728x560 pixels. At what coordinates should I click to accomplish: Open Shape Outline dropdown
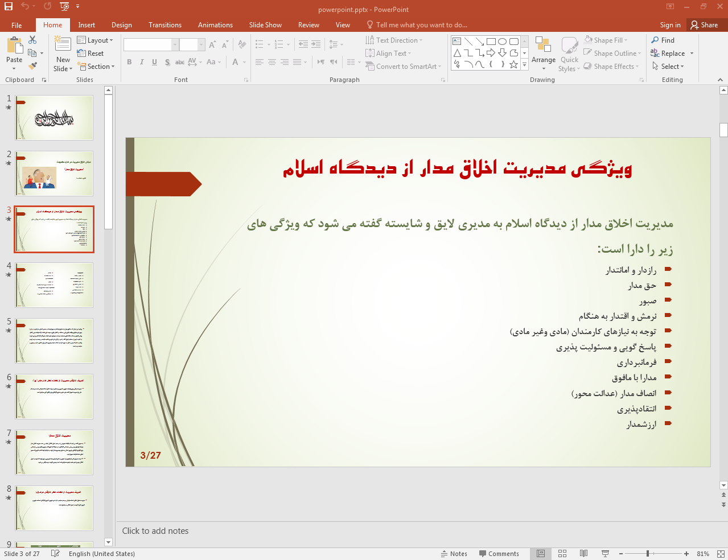coord(612,53)
